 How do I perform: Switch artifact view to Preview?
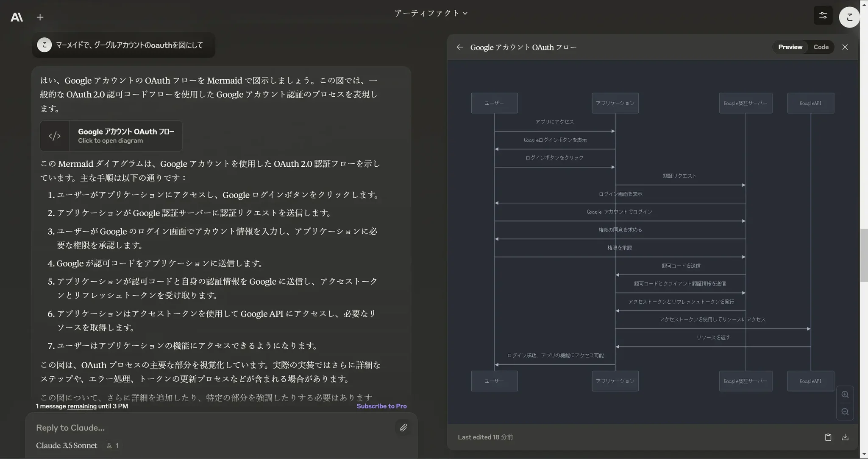click(790, 47)
